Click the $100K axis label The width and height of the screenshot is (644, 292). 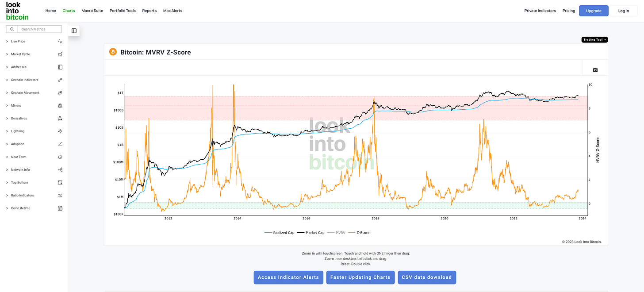(x=119, y=214)
